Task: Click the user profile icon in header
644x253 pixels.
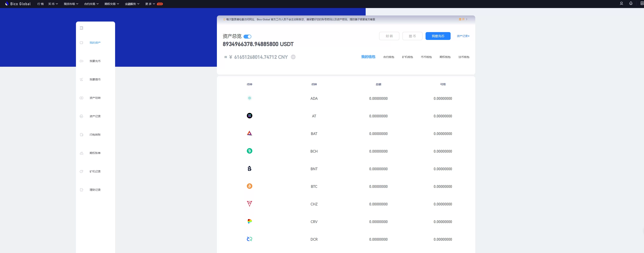Action: coord(621,4)
